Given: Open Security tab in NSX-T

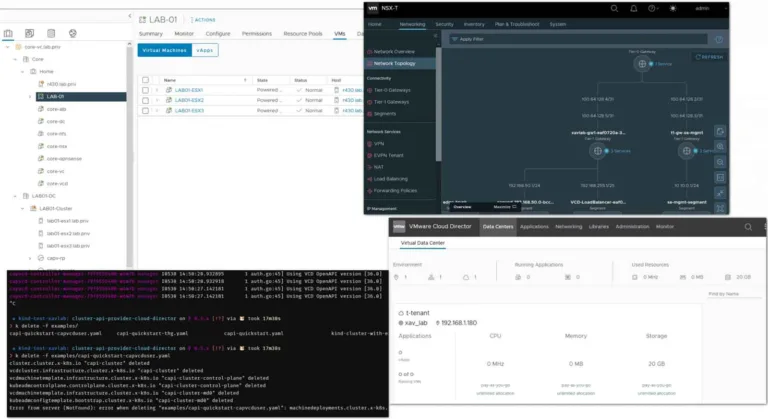Looking at the screenshot, I should click(444, 24).
